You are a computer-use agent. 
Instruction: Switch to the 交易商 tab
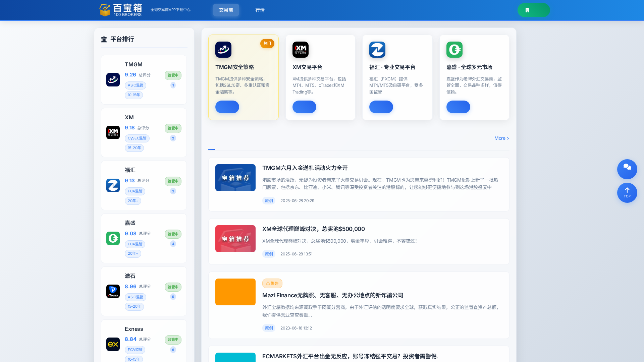point(226,10)
